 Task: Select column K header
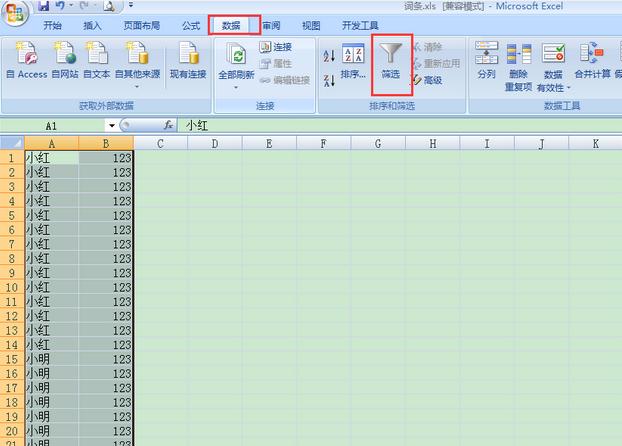pyautogui.click(x=595, y=143)
